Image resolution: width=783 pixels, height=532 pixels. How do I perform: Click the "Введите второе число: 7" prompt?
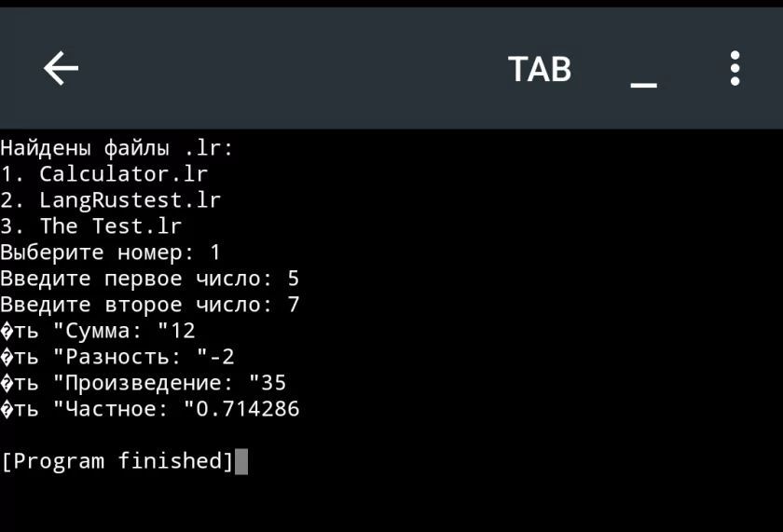point(149,305)
